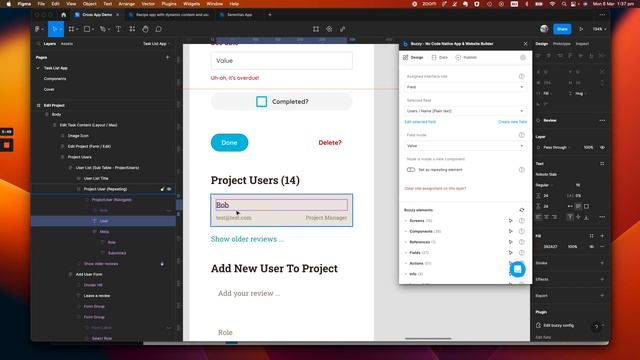Screen dimensions: 640x360
Task: Open text type details more options
Action: click(x=602, y=217)
